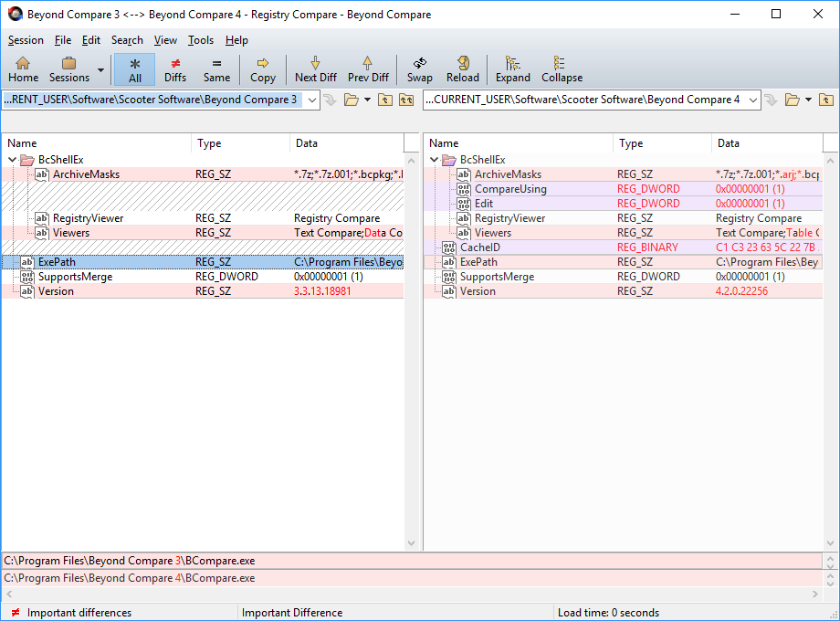Open the Help menu
Viewport: 840px width, 621px height.
(x=236, y=40)
